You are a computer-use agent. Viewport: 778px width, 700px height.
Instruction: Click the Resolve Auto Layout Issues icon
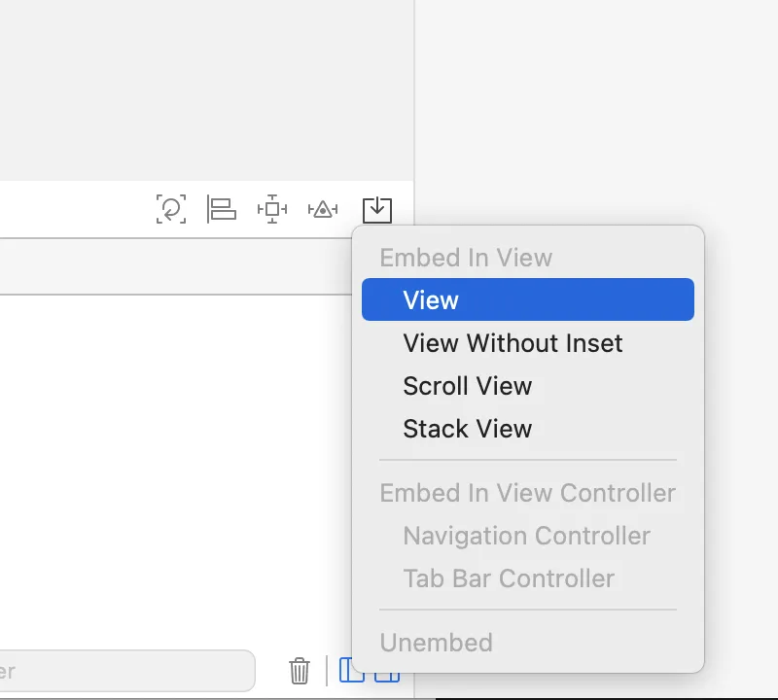[x=323, y=209]
